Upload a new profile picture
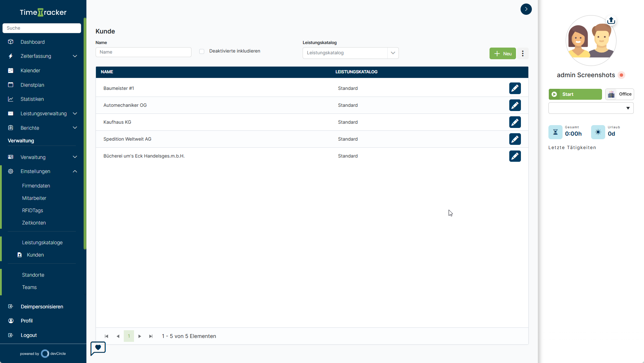This screenshot has width=644, height=363. pos(611,20)
